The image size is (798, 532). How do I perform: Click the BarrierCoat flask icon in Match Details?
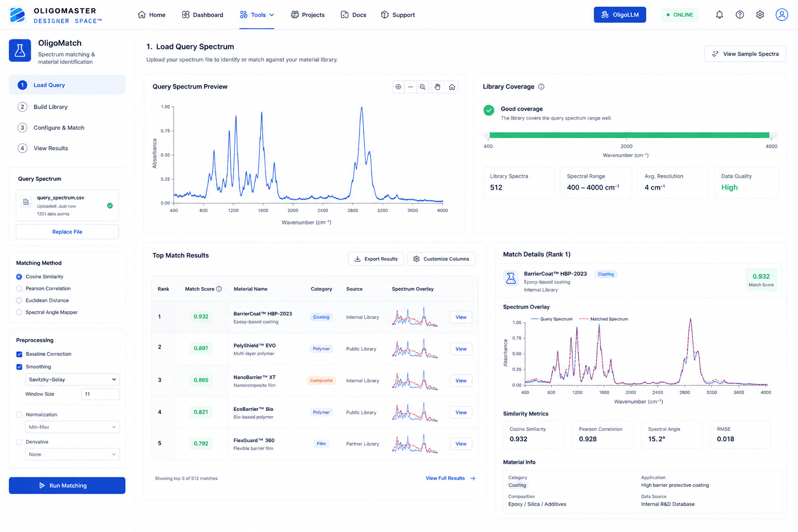(511, 278)
